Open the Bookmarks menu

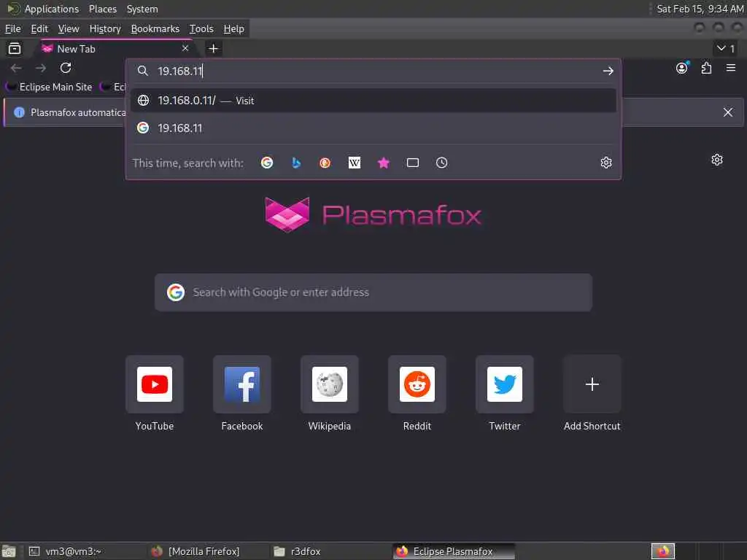click(155, 28)
